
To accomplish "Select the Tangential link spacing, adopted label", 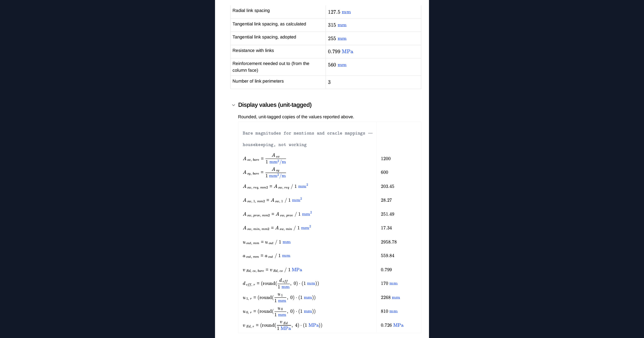I will [264, 37].
